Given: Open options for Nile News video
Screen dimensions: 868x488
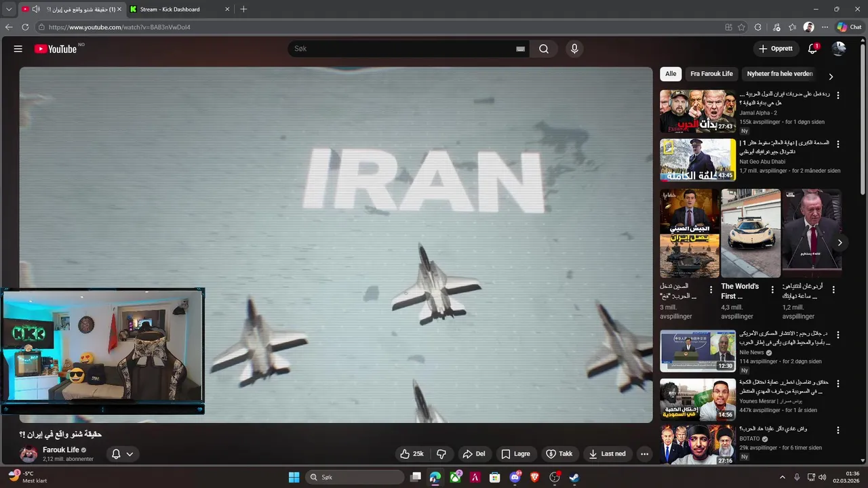Looking at the screenshot, I should click(x=838, y=335).
